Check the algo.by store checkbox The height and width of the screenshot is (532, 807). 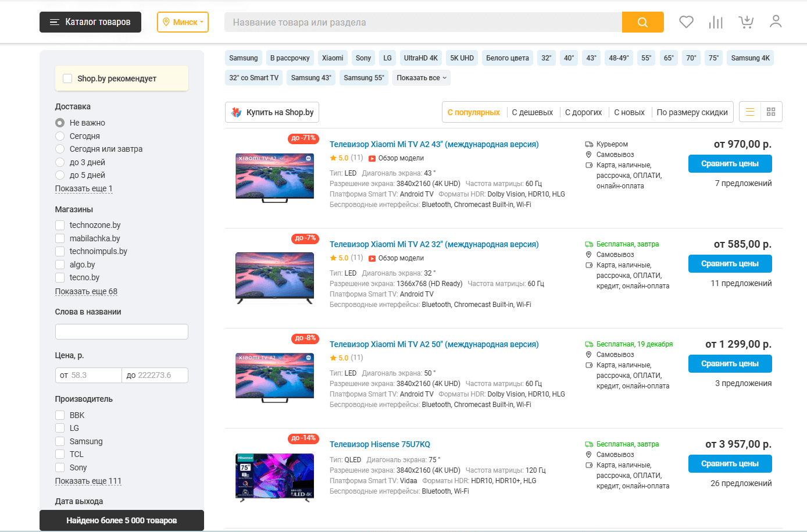(60, 265)
